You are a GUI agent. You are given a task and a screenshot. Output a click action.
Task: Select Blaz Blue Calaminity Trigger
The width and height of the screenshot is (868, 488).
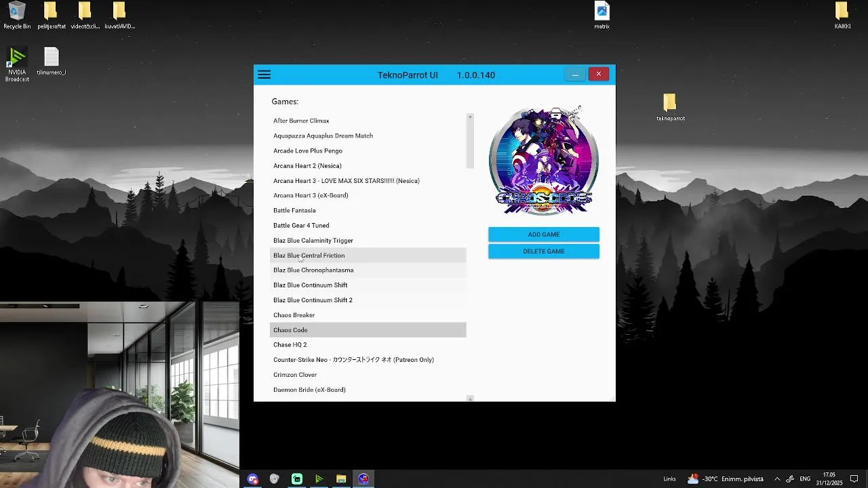(368, 240)
